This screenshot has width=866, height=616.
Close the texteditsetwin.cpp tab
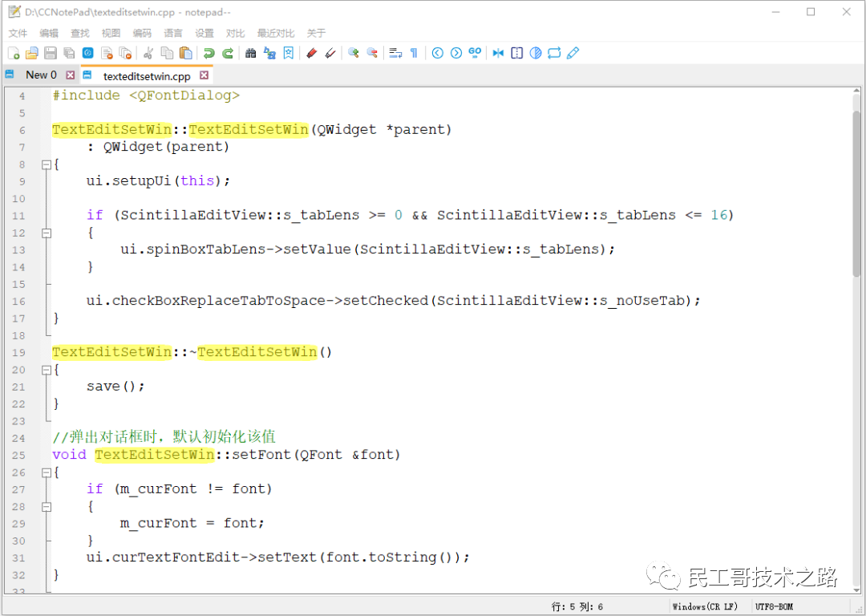coord(204,75)
